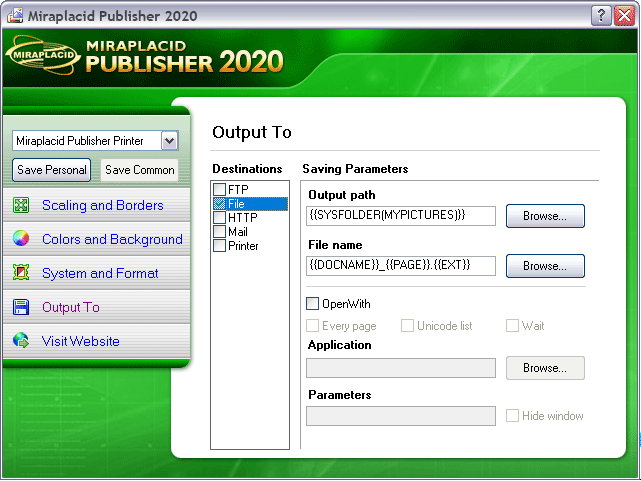This screenshot has width=641, height=481.
Task: Browse for the Application
Action: (x=545, y=368)
